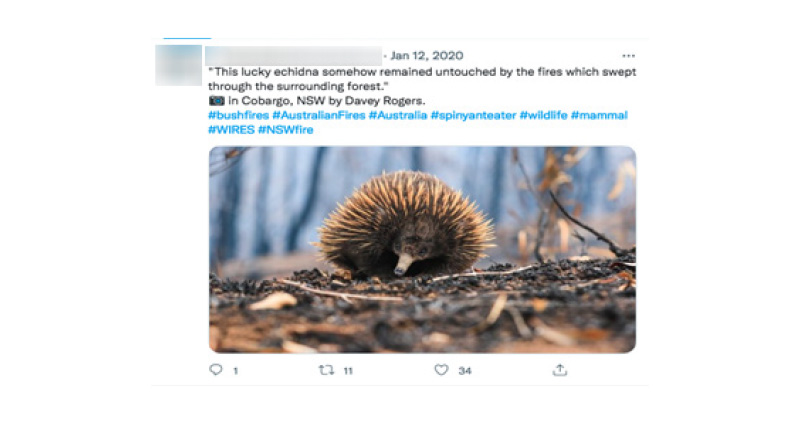Retweet this echidna post

pos(325,370)
